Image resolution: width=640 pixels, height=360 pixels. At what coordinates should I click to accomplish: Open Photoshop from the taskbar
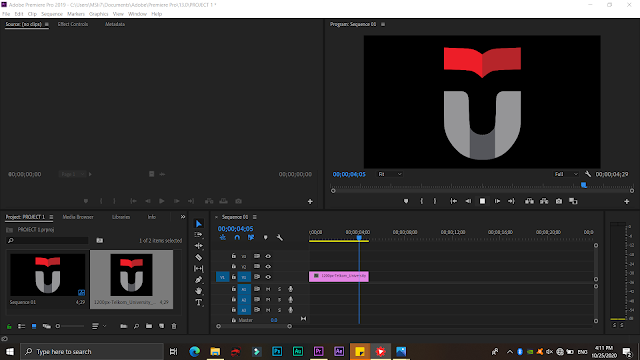point(277,351)
